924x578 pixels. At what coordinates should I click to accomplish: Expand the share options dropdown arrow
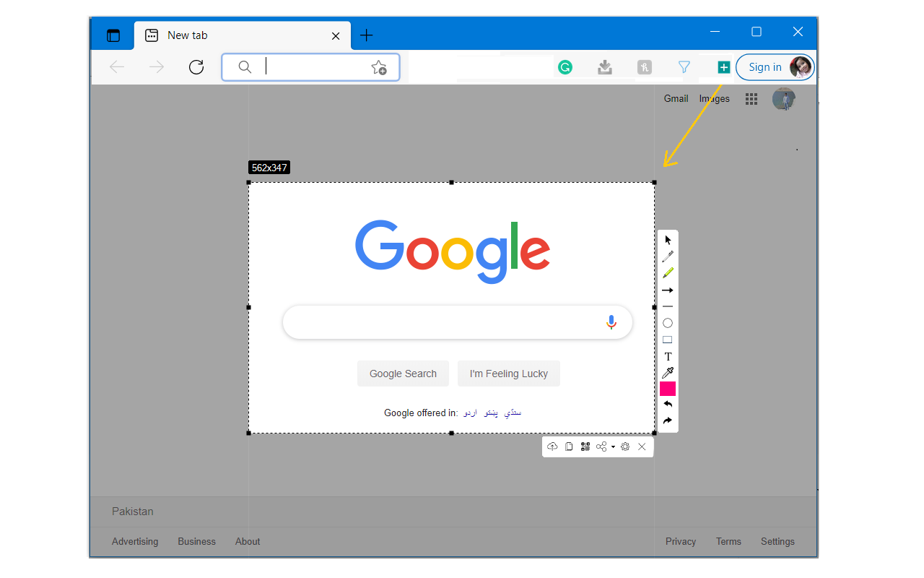(613, 447)
